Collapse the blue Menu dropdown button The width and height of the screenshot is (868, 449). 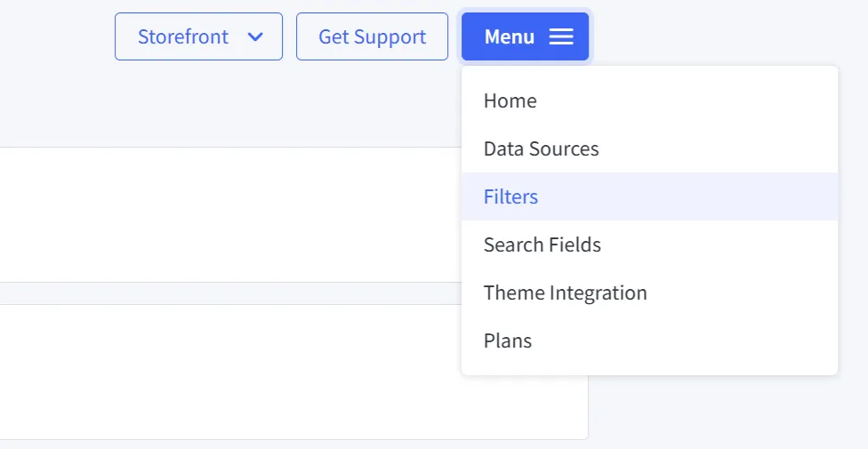[x=525, y=36]
